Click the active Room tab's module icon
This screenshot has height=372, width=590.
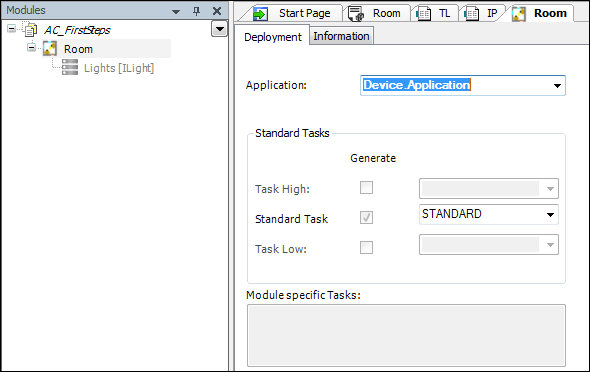tap(519, 14)
